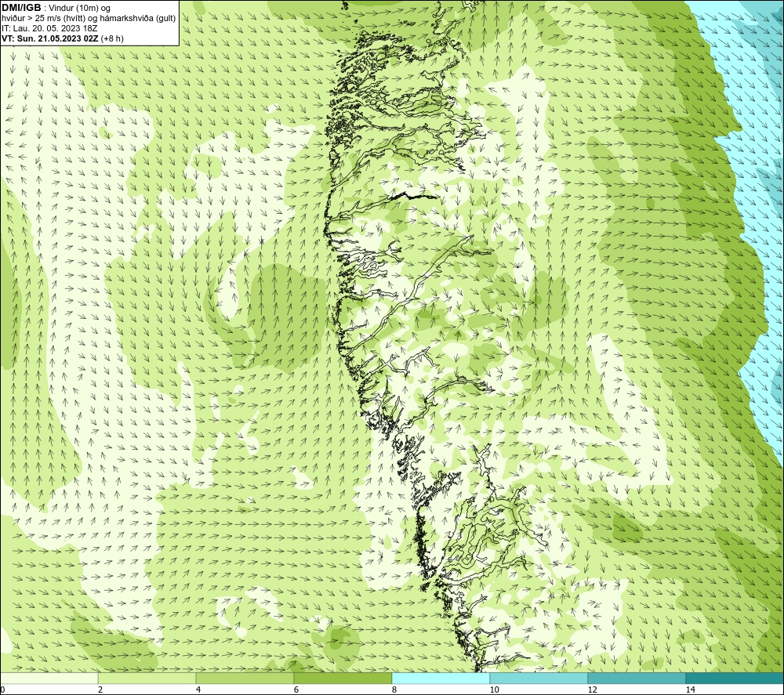Select the 12–14 m/s legend color segment
Viewport: 784px width, 695px height.
pyautogui.click(x=637, y=678)
